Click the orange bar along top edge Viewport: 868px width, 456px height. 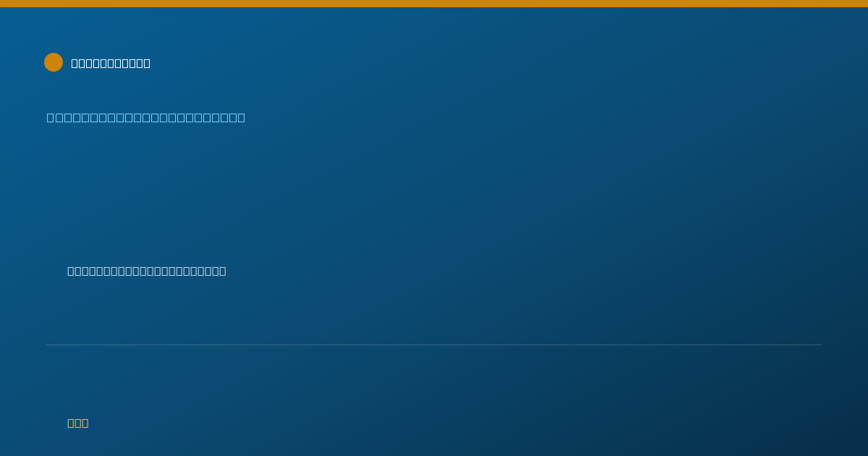(x=434, y=4)
